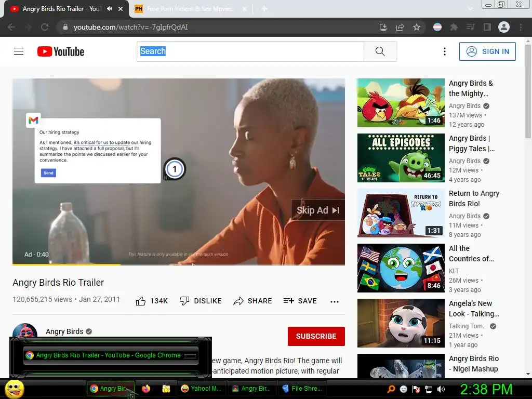This screenshot has width=532, height=399.
Task: Open 'Angry Birds Rio - Nigel Mashup' title
Action: click(474, 364)
